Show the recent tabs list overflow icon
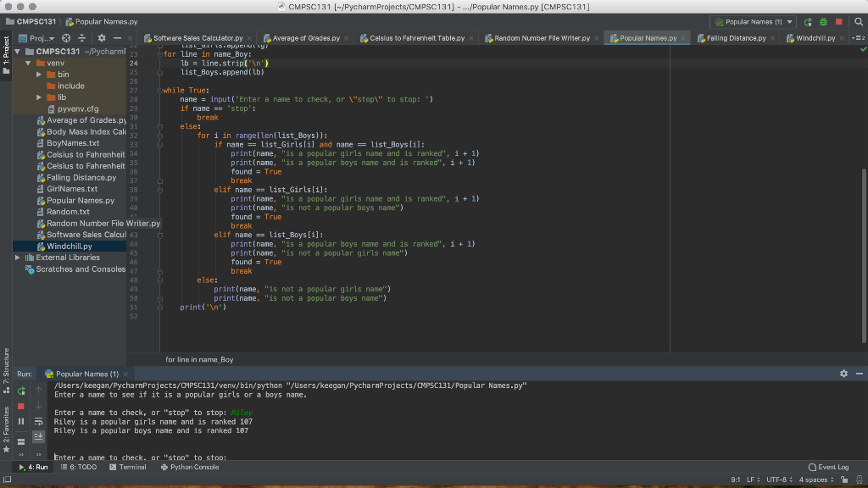Viewport: 868px width, 488px height. (859, 38)
